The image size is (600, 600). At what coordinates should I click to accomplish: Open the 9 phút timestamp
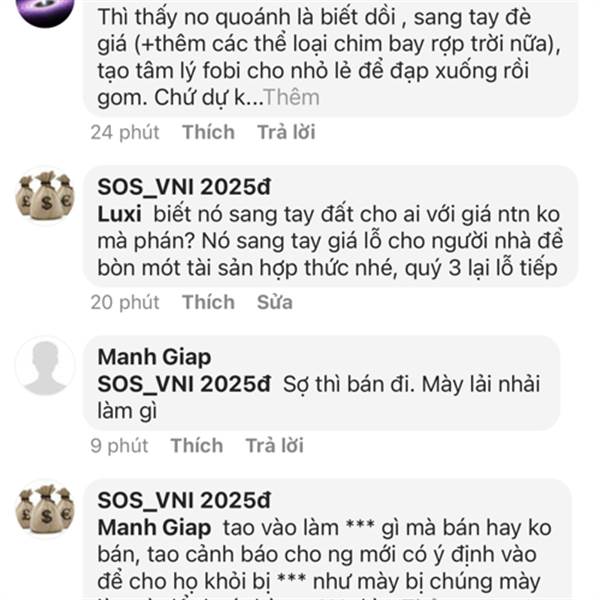tap(119, 446)
